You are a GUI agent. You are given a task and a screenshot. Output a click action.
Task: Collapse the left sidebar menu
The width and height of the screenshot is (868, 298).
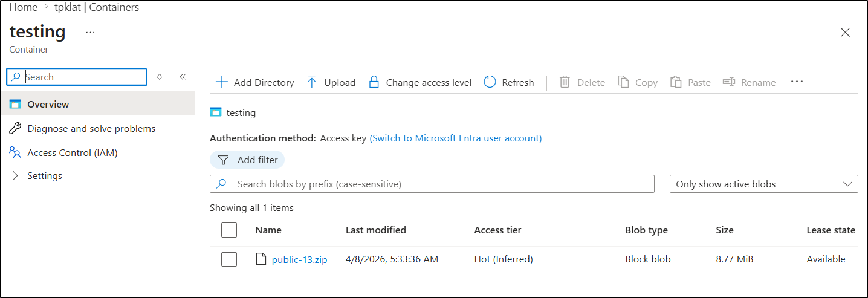pyautogui.click(x=183, y=77)
